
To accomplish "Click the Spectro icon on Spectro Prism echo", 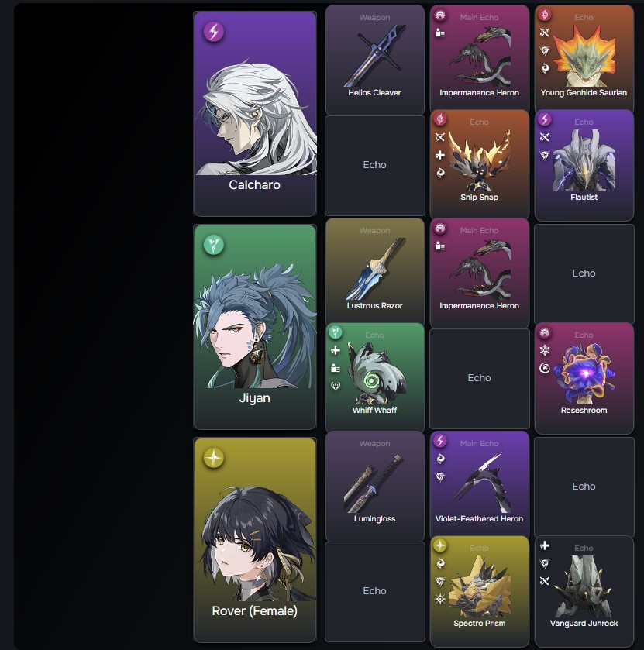I will click(440, 545).
